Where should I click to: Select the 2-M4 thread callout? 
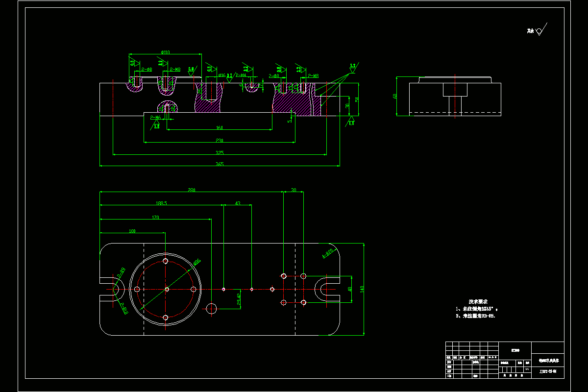coord(240,75)
